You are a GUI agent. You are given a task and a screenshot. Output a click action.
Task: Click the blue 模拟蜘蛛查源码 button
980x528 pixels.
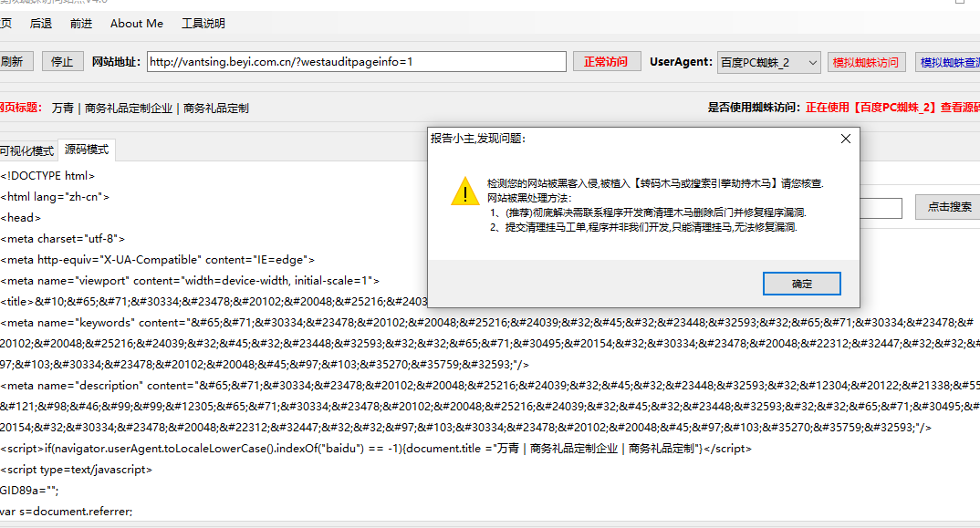(949, 62)
